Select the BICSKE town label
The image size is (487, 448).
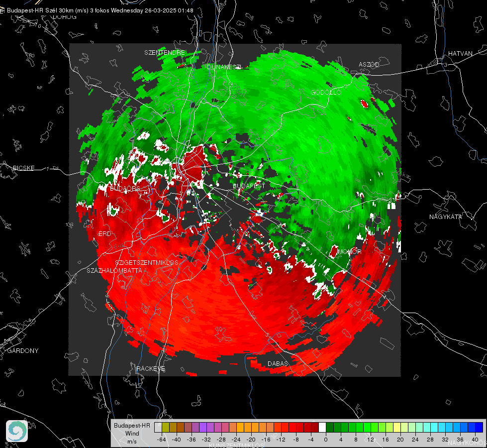23,168
